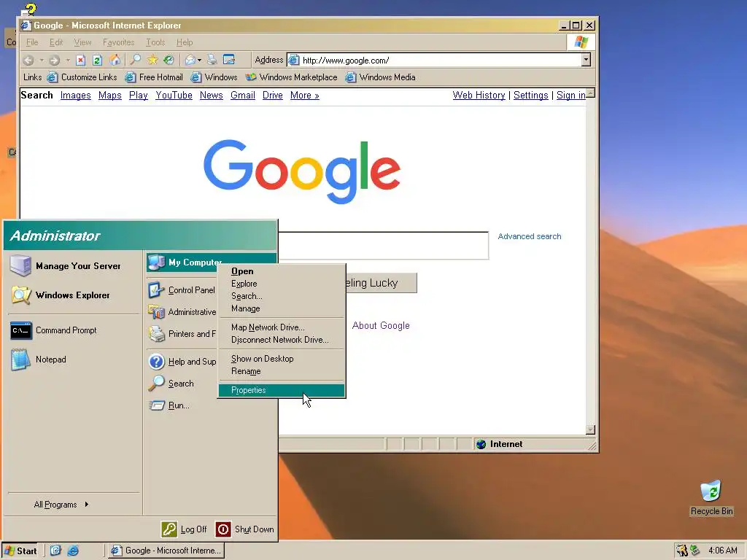Click the Images link on Google
Image resolution: width=747 pixels, height=560 pixels.
point(75,96)
